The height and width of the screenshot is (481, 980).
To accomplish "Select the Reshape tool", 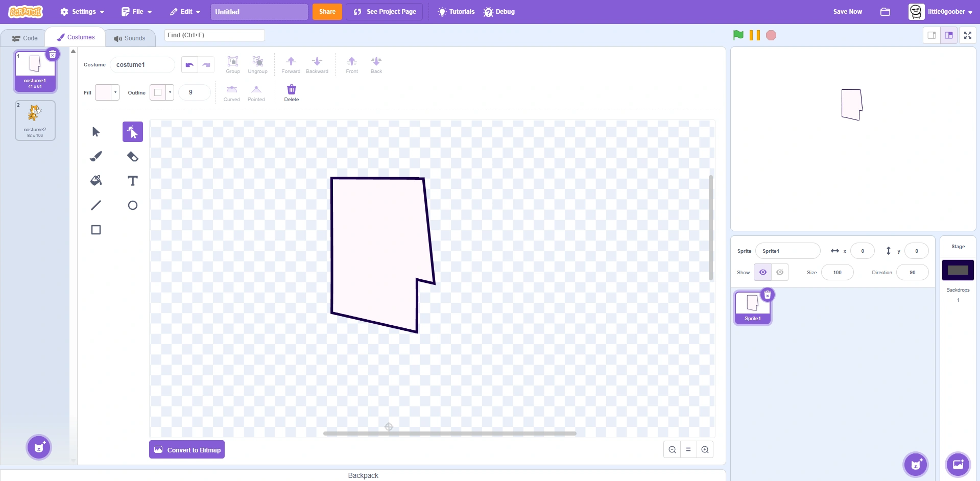I will [x=132, y=131].
